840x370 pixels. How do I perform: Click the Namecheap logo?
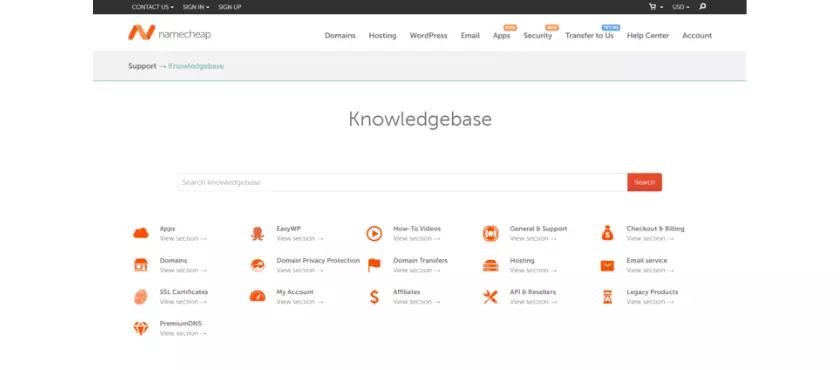169,33
